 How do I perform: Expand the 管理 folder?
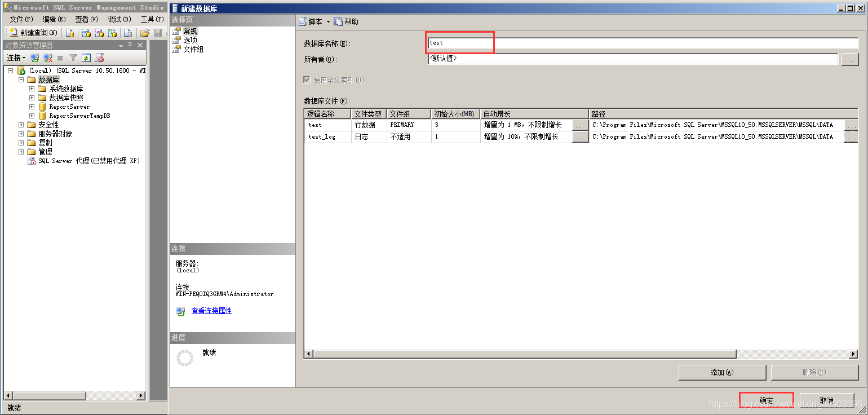coord(21,152)
